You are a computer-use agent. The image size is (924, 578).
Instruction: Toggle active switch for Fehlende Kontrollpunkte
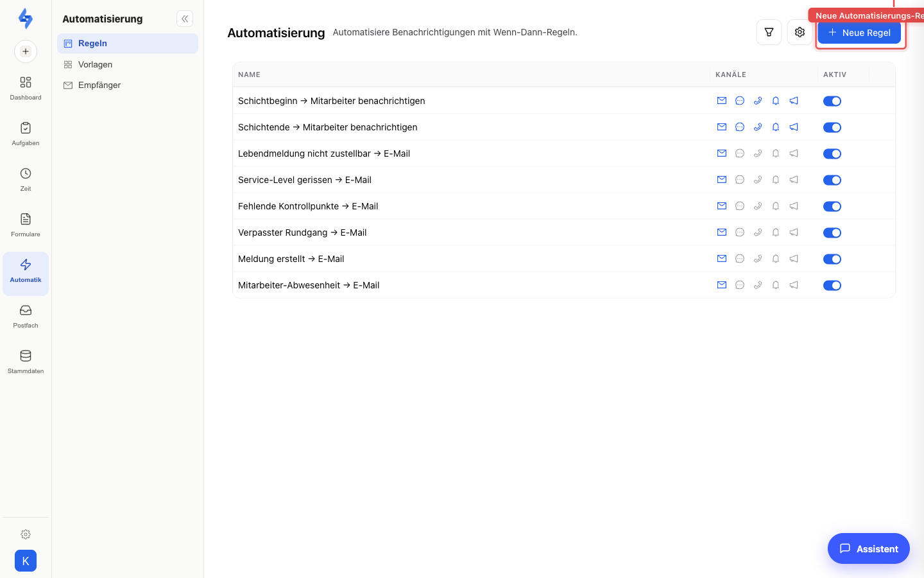pos(832,206)
